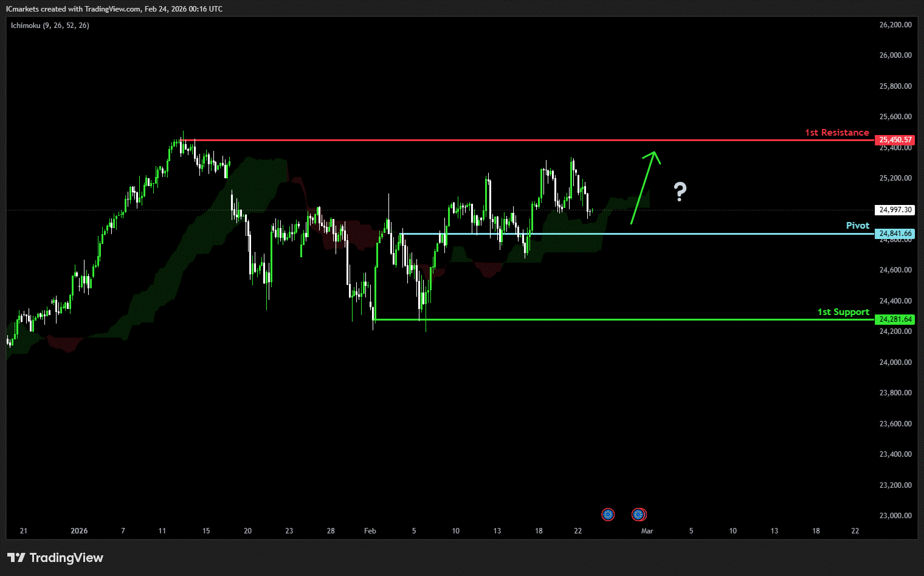This screenshot has width=924, height=576.
Task: Click the current price label 24,997.30
Action: tap(895, 210)
